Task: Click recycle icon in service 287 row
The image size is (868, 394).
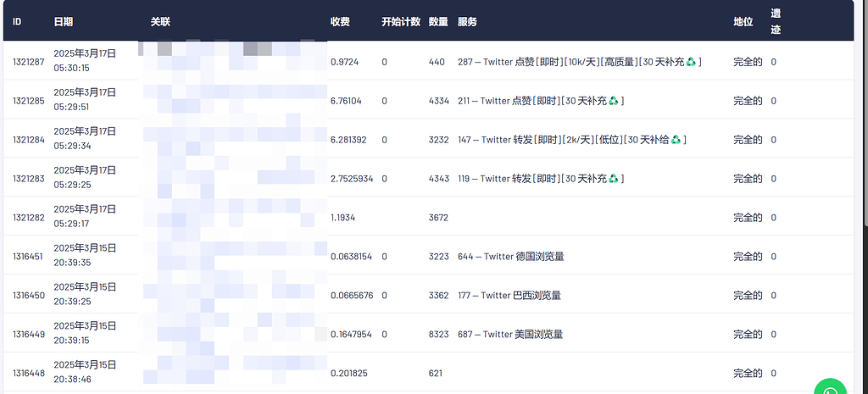Action: [x=691, y=62]
